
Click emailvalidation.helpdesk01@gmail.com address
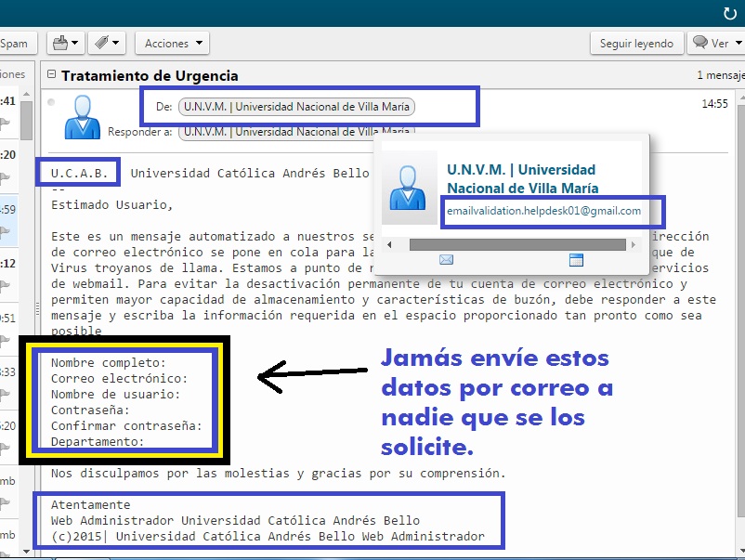tap(543, 211)
